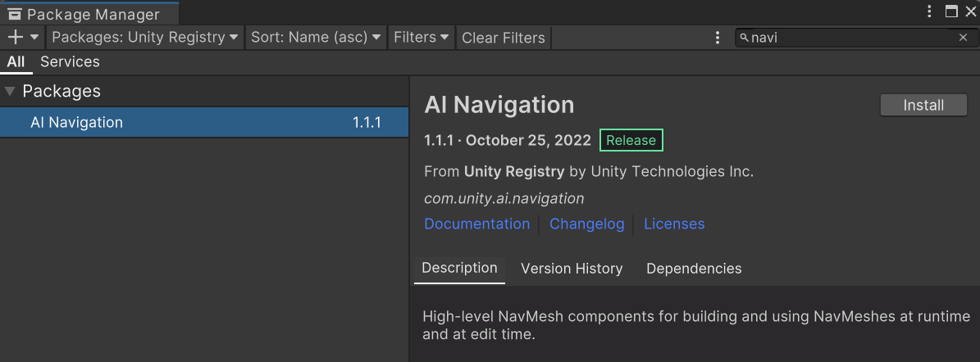
Task: Open the Documentation link
Action: tap(476, 224)
